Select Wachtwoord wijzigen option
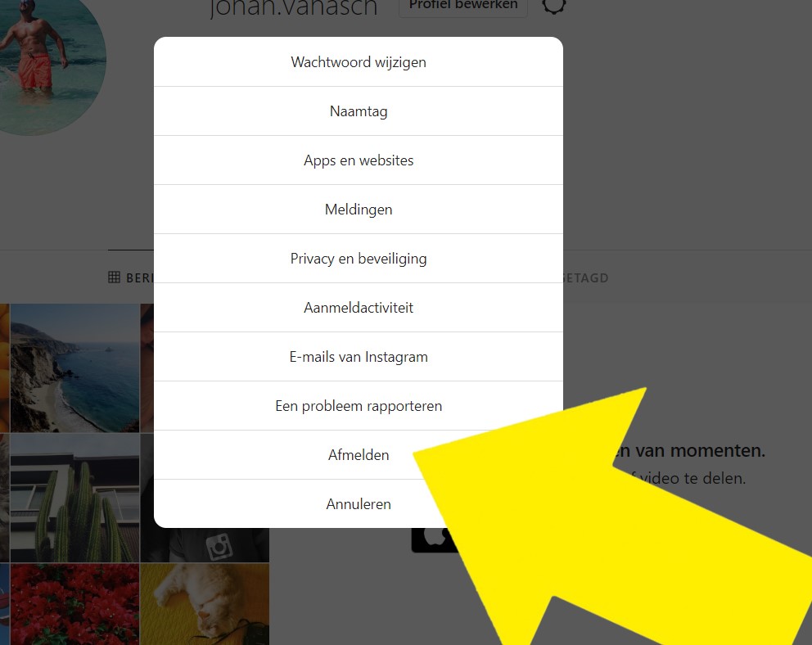812x645 pixels. point(359,62)
